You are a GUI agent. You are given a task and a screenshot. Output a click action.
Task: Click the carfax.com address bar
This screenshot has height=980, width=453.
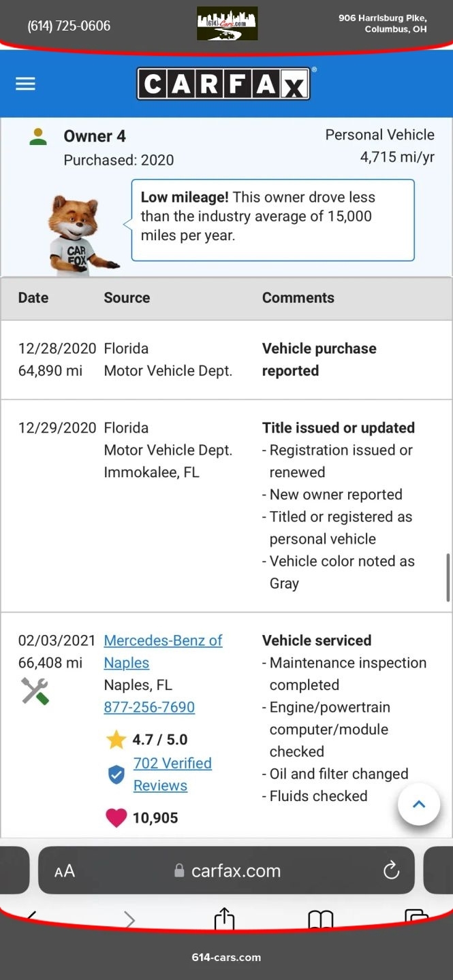tap(235, 870)
